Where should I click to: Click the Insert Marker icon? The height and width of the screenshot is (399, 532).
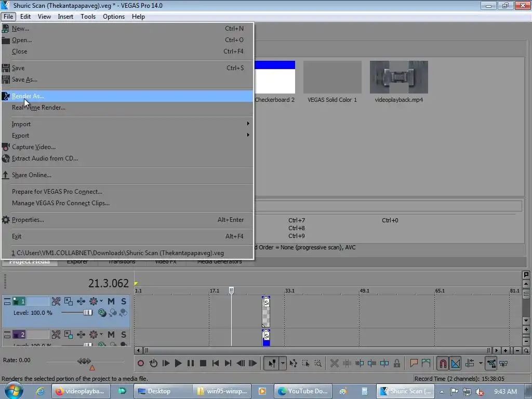pyautogui.click(x=414, y=363)
